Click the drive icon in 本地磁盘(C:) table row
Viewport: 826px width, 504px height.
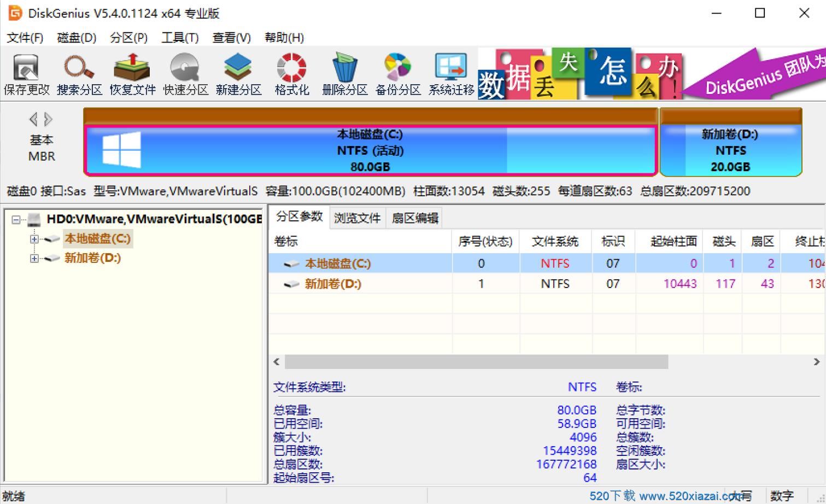(291, 264)
